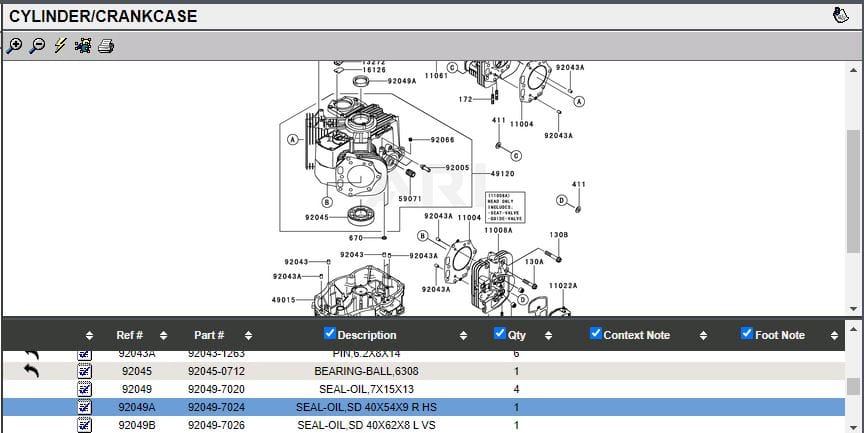Click the fit-diagram icon beside the printer
This screenshot has height=433, width=864.
click(x=82, y=46)
